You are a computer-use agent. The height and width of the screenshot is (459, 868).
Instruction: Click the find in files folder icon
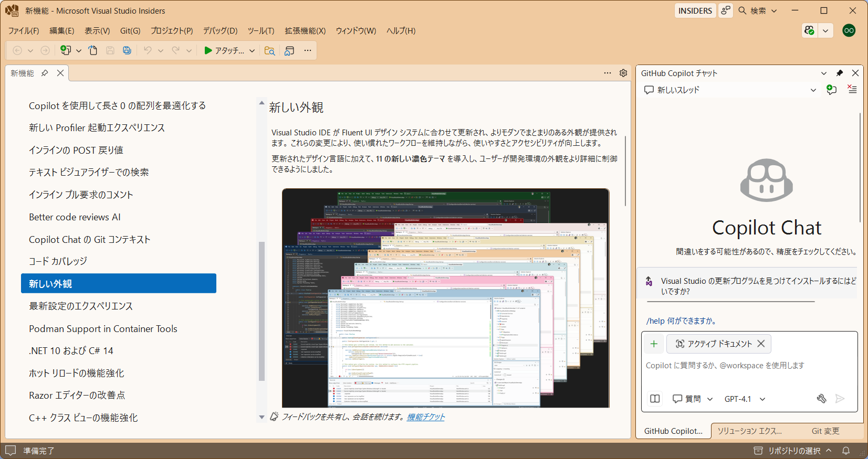(269, 50)
